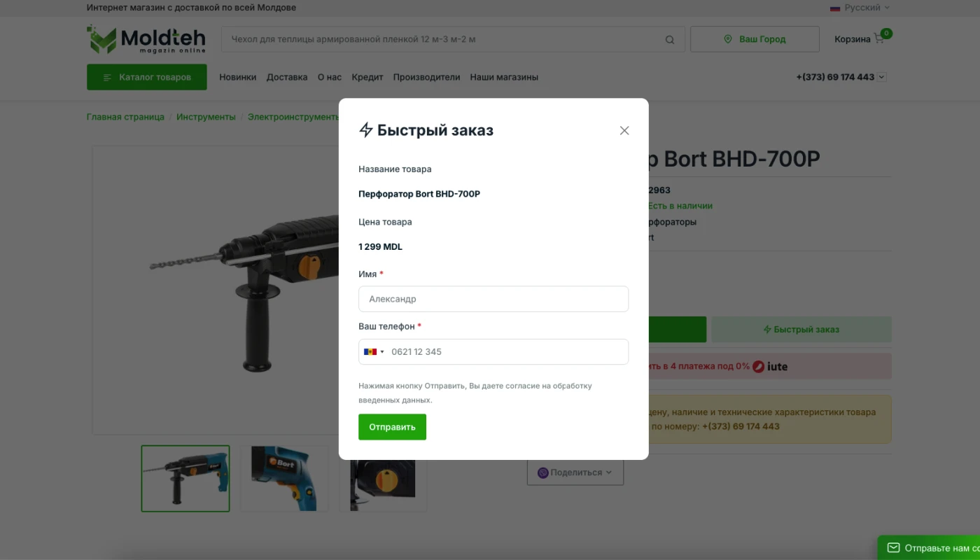The width and height of the screenshot is (980, 560).
Task: Open the Поделиться share dropdown
Action: (575, 472)
